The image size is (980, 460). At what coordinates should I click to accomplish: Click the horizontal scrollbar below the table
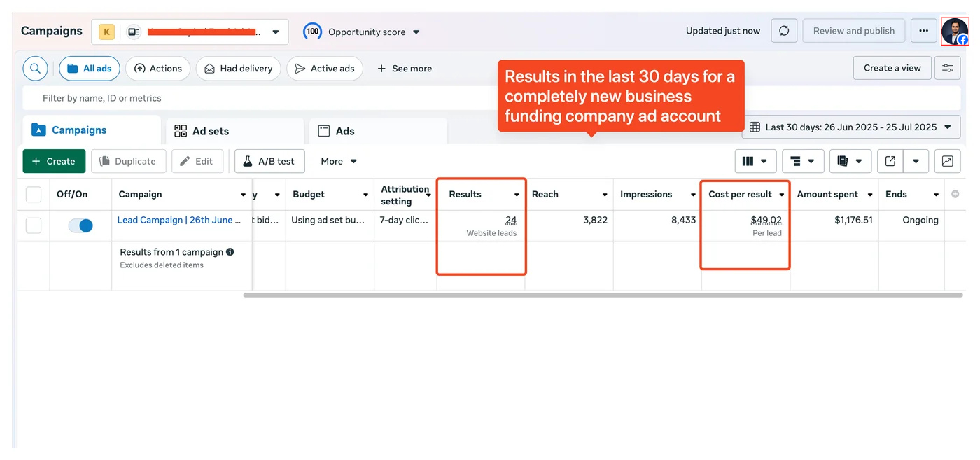coord(603,295)
